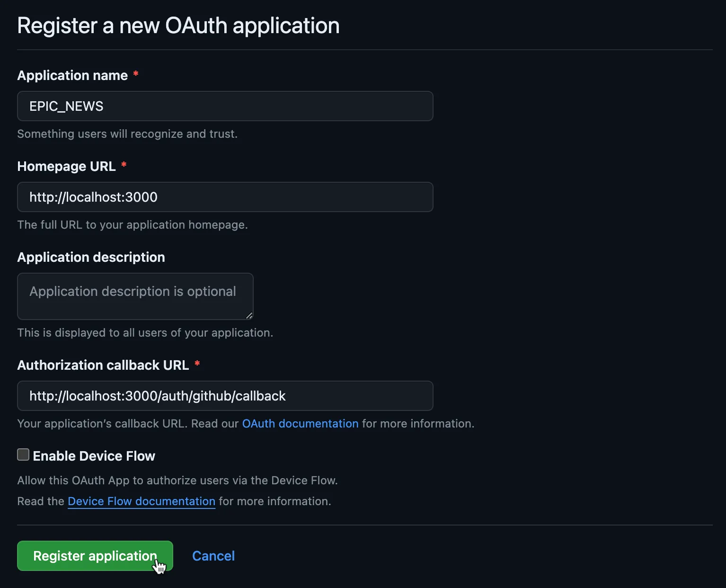This screenshot has width=726, height=588.
Task: Click into the Homepage URL input field
Action: [x=225, y=197]
